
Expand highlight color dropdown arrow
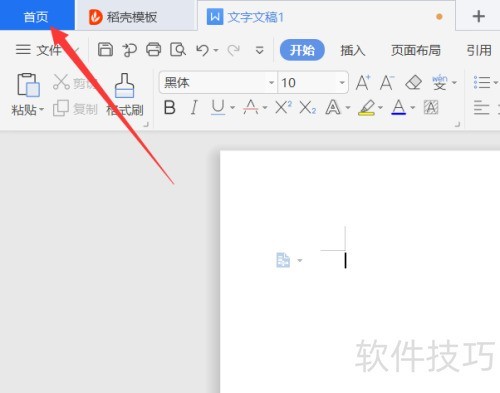(x=380, y=108)
